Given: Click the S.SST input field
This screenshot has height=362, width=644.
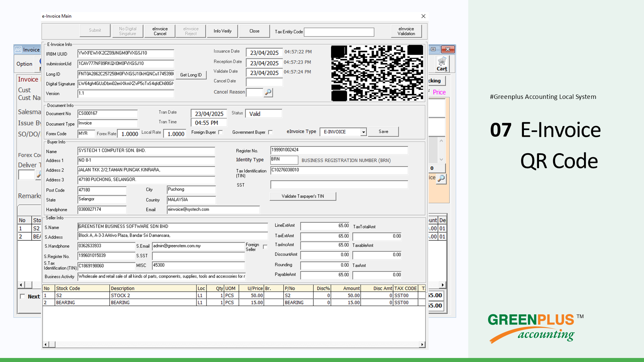Looking at the screenshot, I should tap(198, 256).
